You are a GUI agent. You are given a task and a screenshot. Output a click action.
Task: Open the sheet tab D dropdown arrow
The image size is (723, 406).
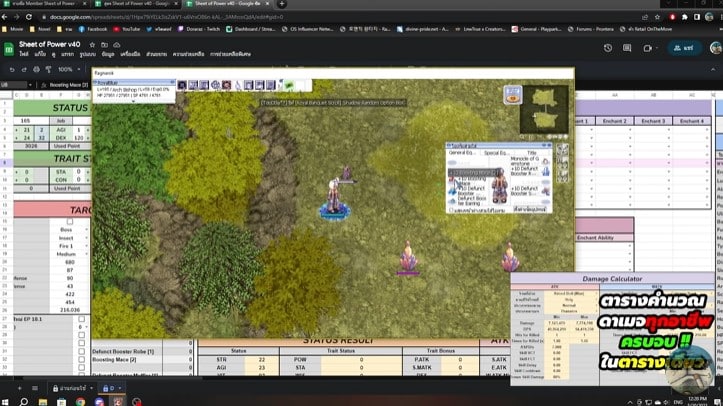[x=119, y=388]
